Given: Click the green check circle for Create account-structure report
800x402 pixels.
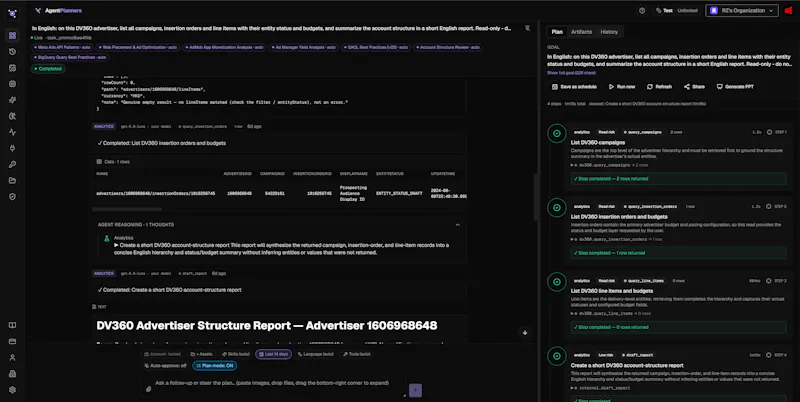Looking at the screenshot, I should coord(557,356).
